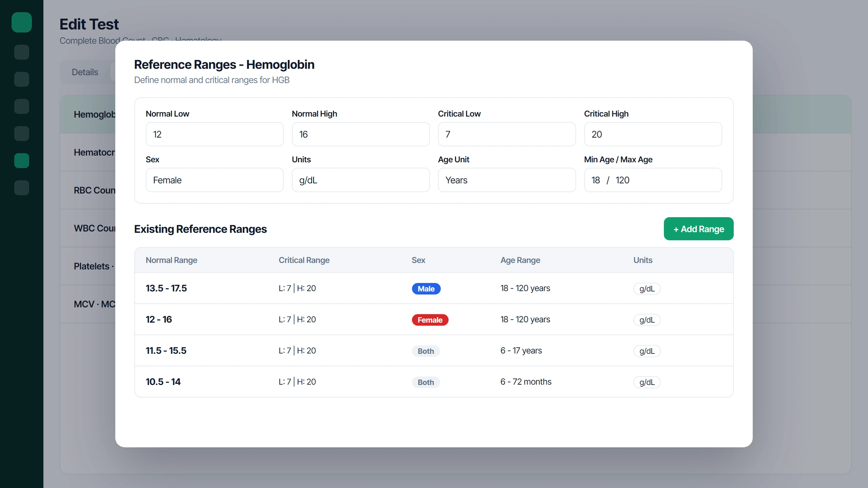
Task: Open the Details tab behind the dialog
Action: [85, 72]
